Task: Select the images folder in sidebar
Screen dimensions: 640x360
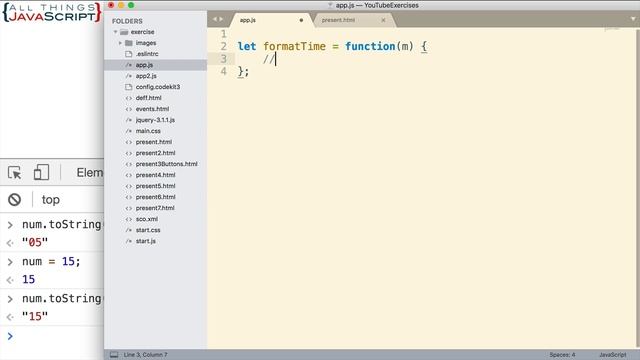Action: [146, 43]
